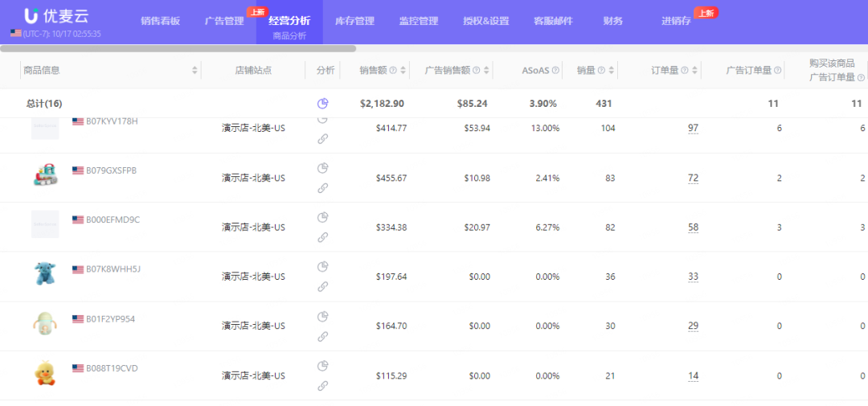Click total sales $2,182.90

pyautogui.click(x=382, y=103)
